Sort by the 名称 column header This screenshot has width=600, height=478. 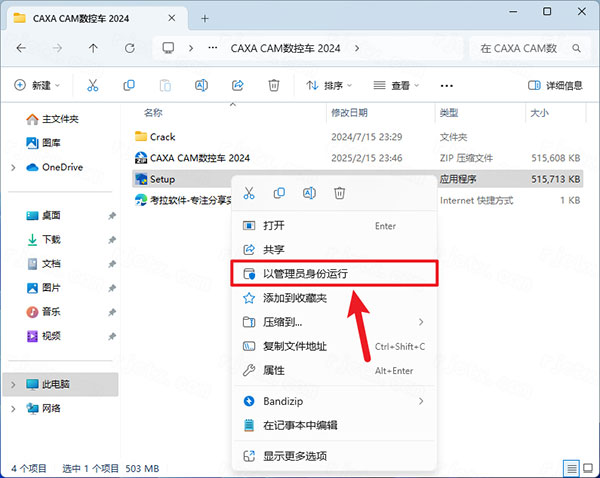(x=153, y=113)
